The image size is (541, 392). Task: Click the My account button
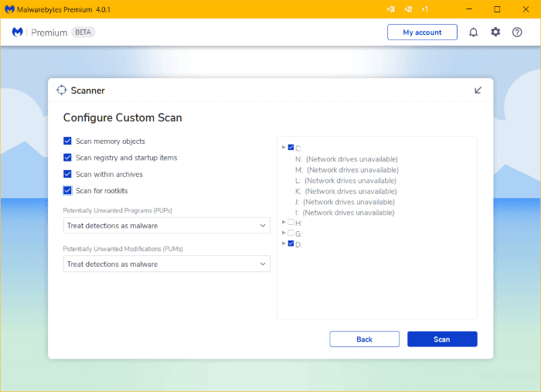coord(422,32)
